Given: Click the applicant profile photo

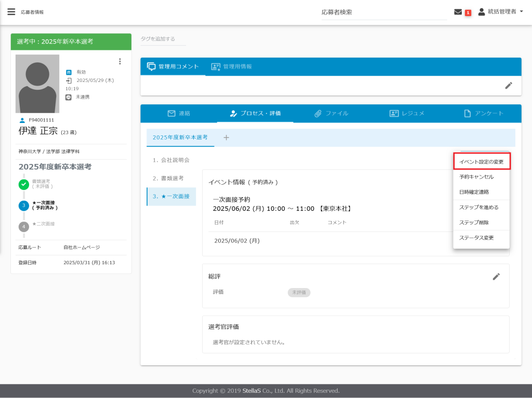Looking at the screenshot, I should 37,84.
